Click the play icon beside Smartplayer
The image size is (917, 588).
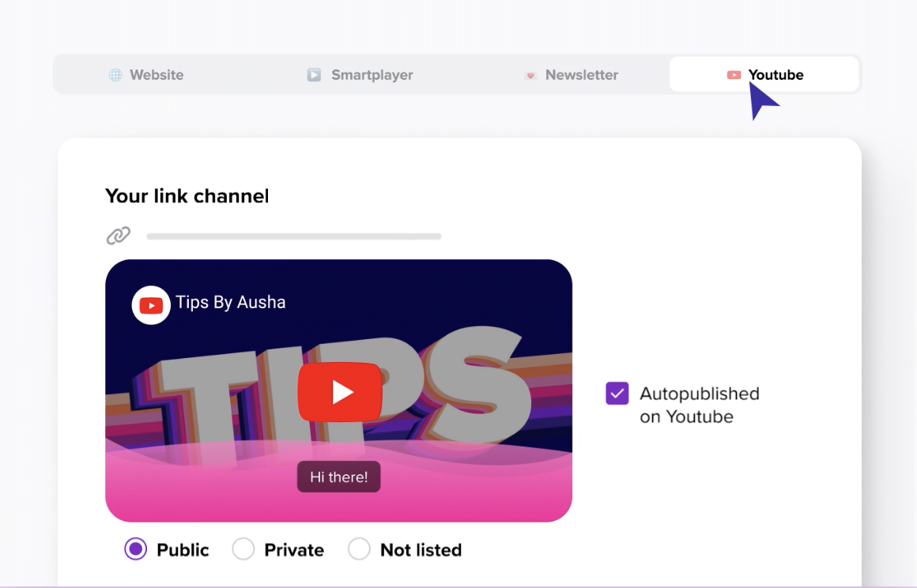pos(314,75)
